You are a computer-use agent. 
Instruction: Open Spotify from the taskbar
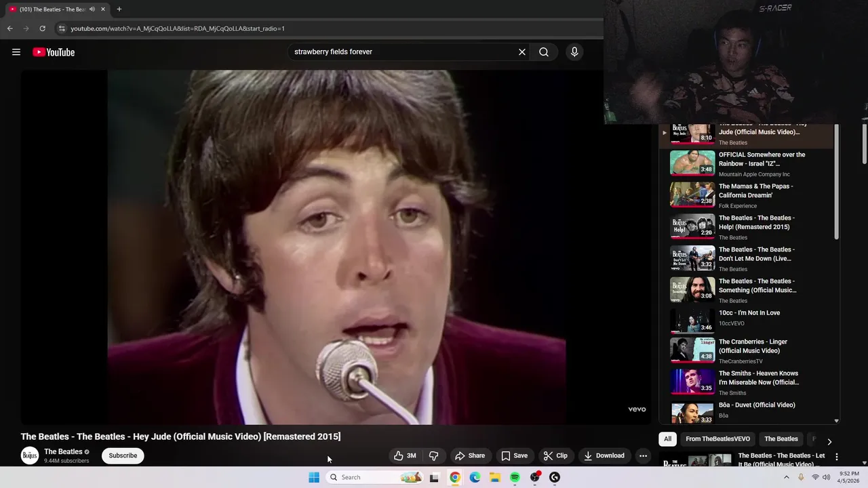(515, 477)
